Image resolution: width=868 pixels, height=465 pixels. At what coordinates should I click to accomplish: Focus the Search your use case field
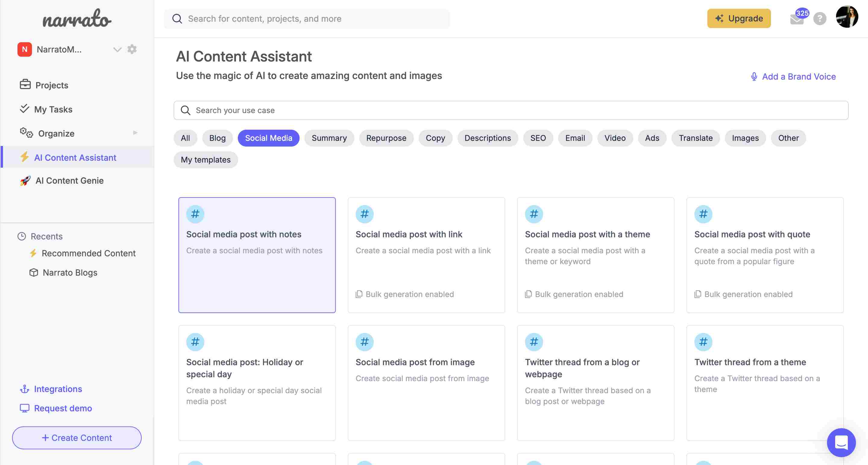click(x=511, y=110)
